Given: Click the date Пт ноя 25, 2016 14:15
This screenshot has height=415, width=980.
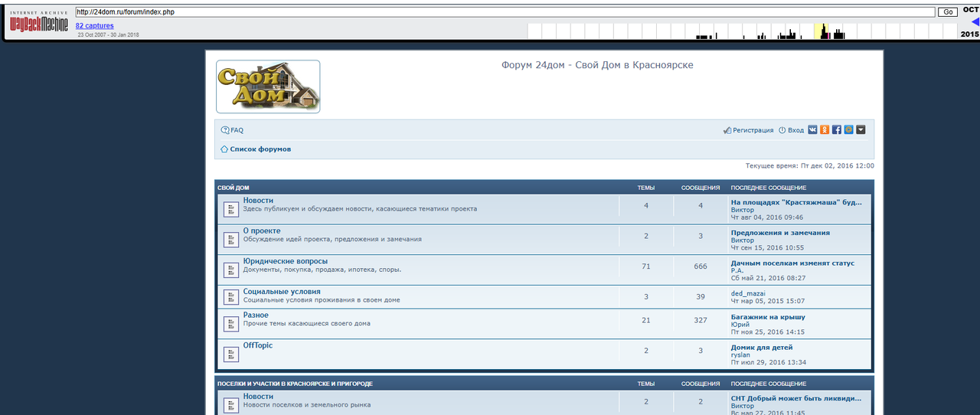Looking at the screenshot, I should [x=768, y=332].
